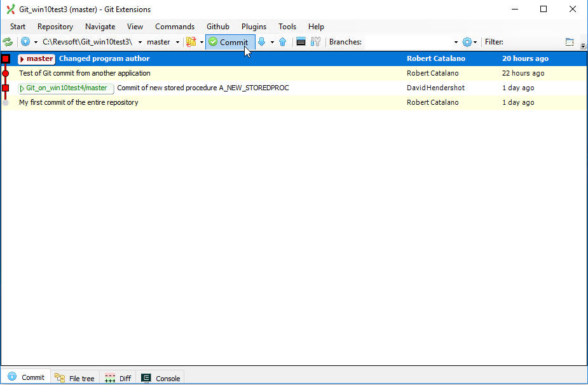
Task: Open the toolbar overflow arrow
Action: [x=583, y=46]
